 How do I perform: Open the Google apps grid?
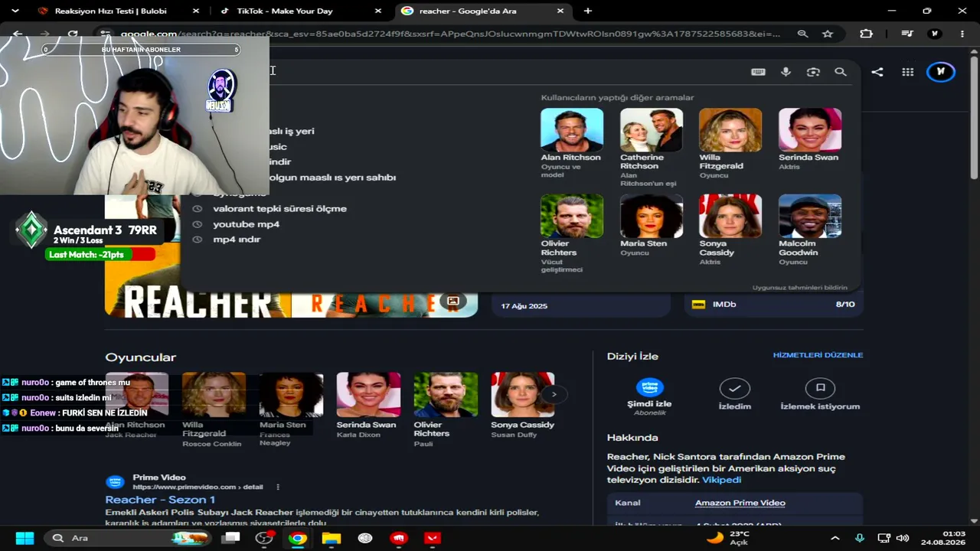(908, 72)
